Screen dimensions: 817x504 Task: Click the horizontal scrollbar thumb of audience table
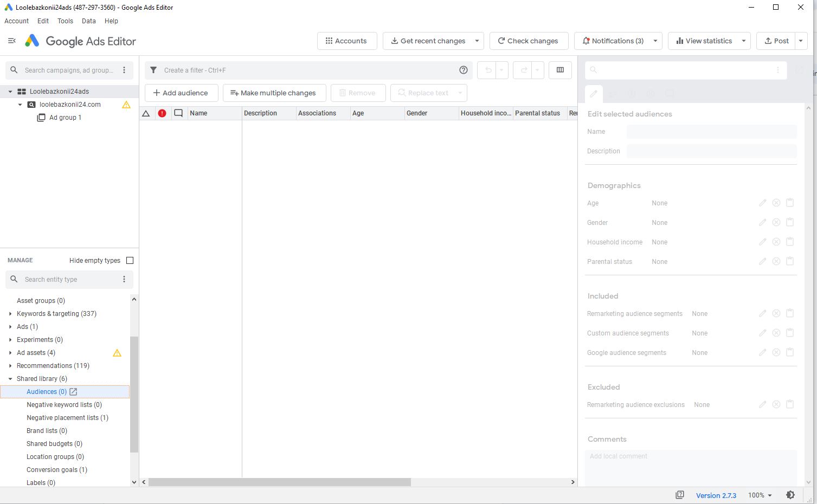280,482
